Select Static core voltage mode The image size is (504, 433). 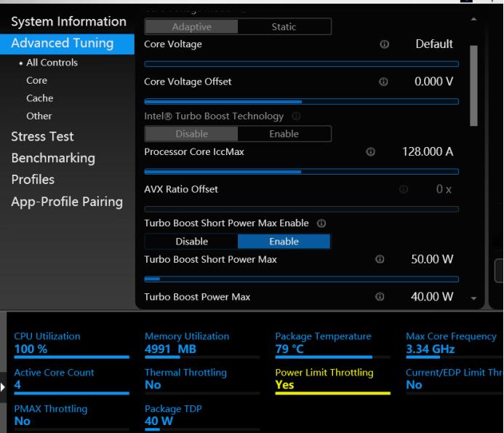284,27
